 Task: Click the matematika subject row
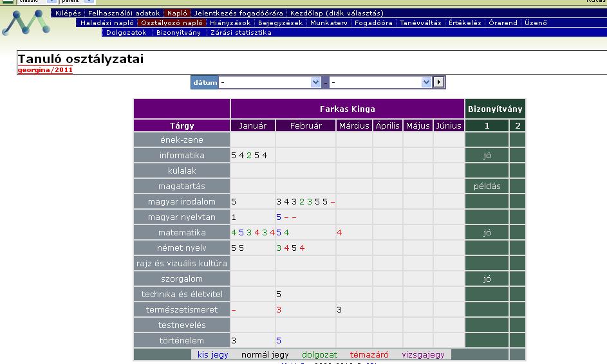[x=182, y=232]
